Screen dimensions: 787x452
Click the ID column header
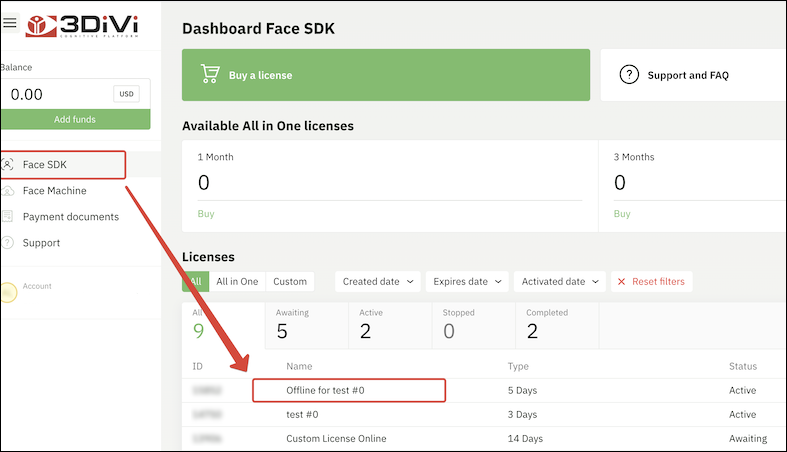tap(198, 366)
